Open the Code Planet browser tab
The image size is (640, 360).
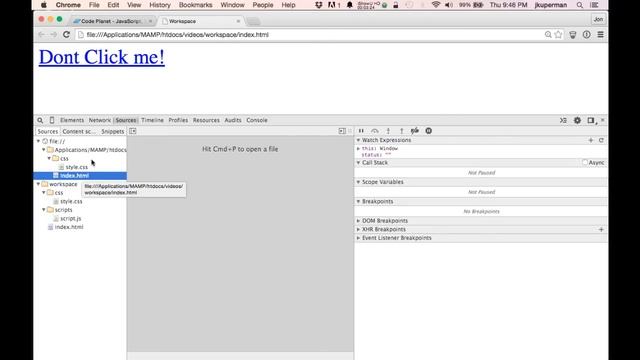(111, 21)
